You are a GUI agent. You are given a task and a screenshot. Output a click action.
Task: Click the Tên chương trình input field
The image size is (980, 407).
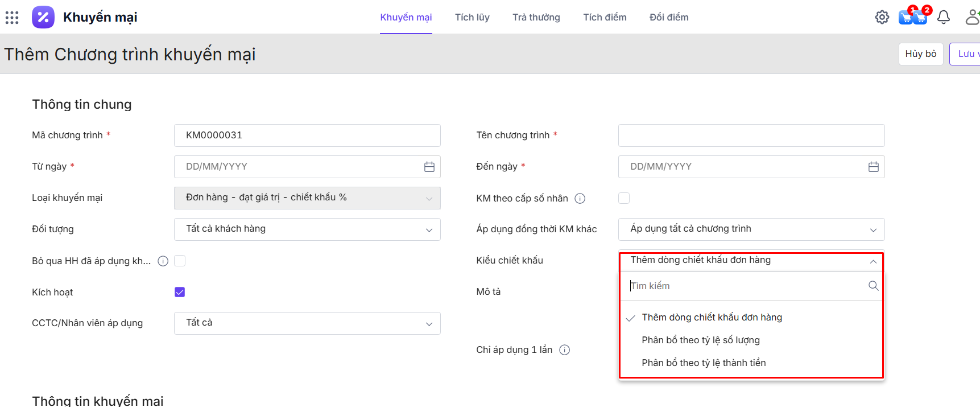[x=751, y=135]
